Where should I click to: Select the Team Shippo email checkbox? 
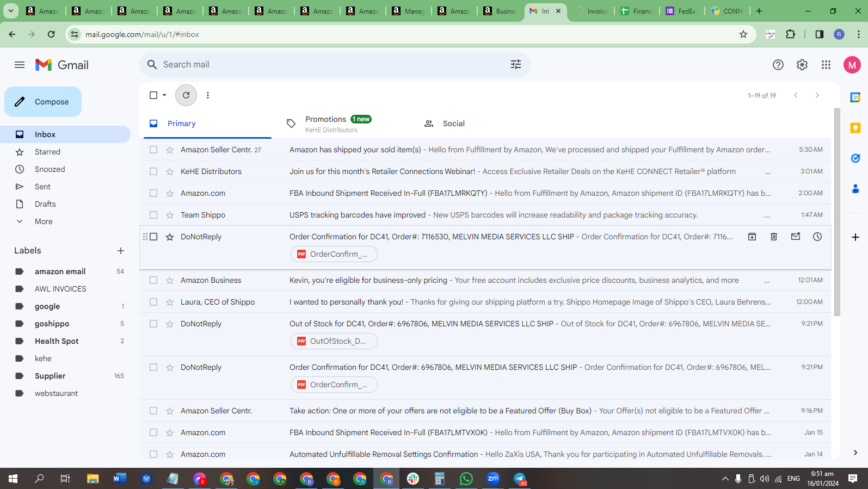[153, 215]
